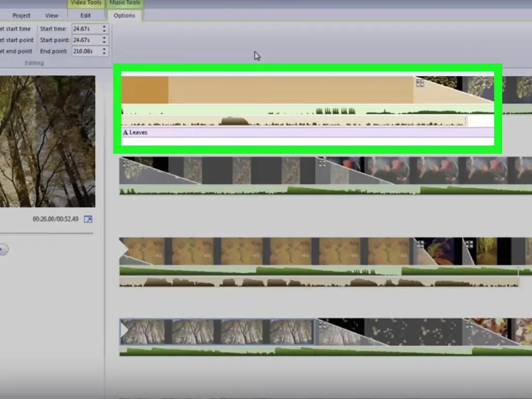Click the transition icon on the yellow forest clip

[469, 244]
